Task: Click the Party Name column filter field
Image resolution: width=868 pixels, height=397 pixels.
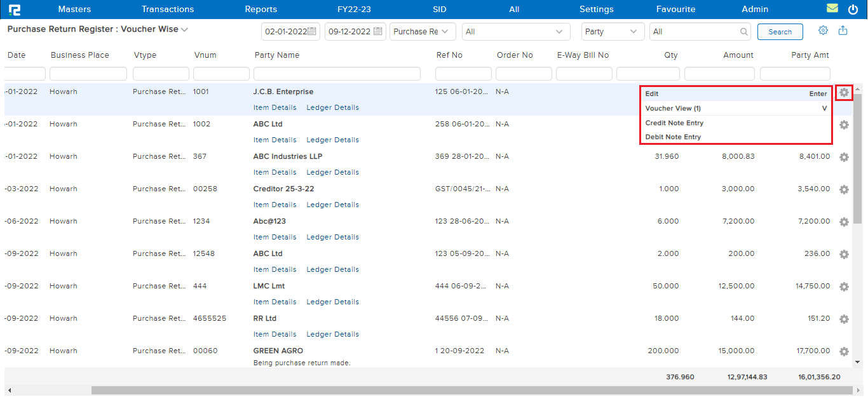Action: [337, 74]
